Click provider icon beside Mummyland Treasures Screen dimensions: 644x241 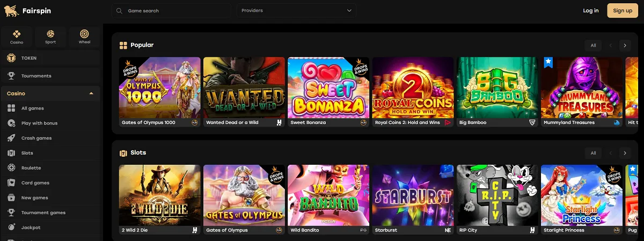pyautogui.click(x=617, y=123)
